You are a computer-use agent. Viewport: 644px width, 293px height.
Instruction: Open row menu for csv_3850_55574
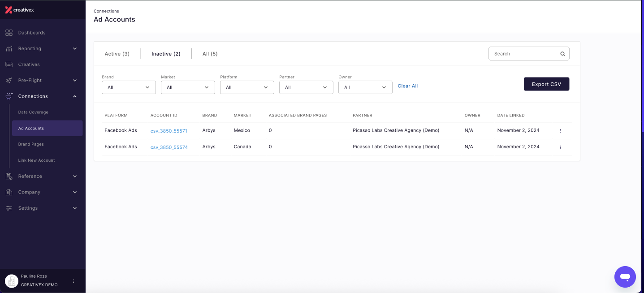[x=560, y=147]
